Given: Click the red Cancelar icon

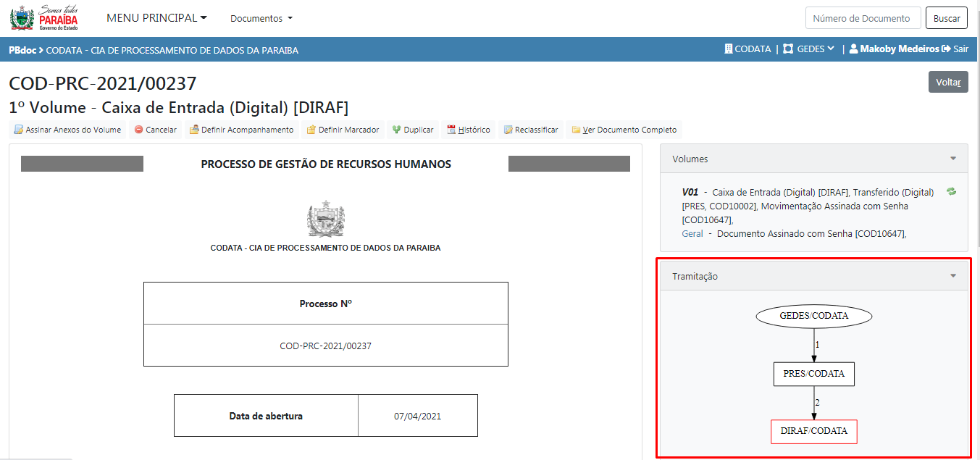Looking at the screenshot, I should [x=138, y=130].
